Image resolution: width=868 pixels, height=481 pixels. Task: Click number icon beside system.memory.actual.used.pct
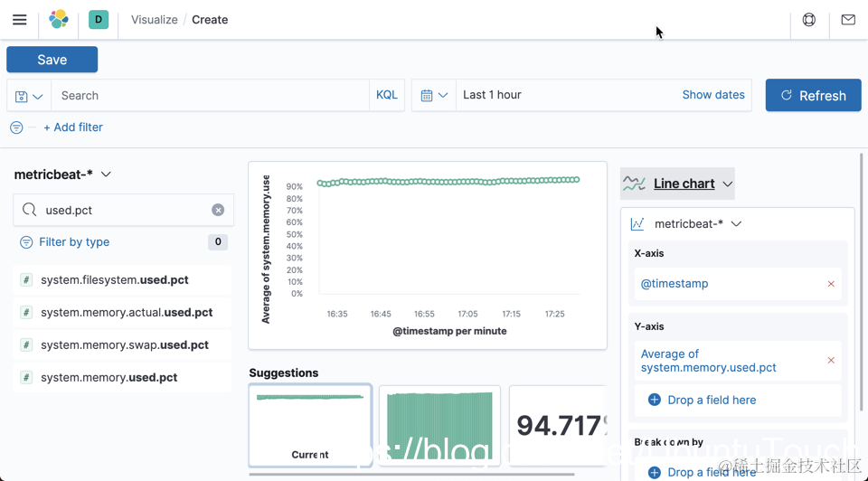click(26, 312)
